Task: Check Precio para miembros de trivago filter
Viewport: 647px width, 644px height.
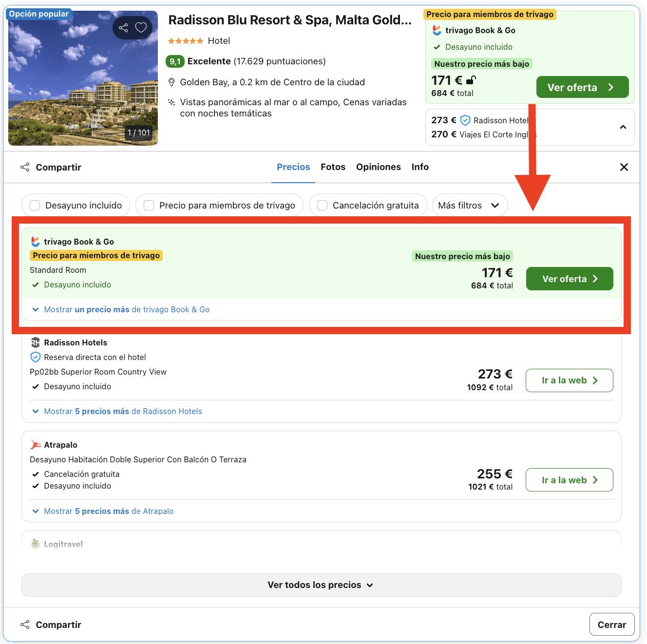Action: pyautogui.click(x=149, y=206)
